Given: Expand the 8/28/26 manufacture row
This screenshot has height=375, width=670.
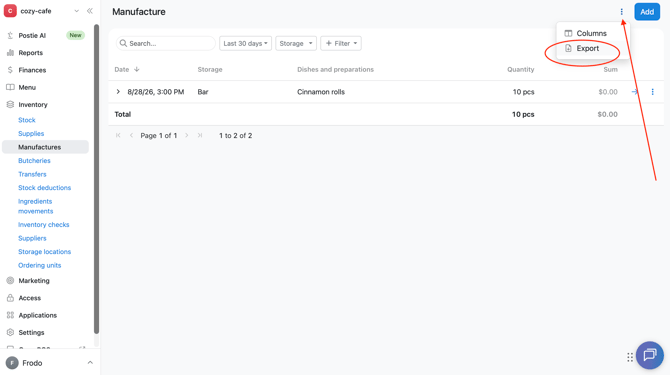Looking at the screenshot, I should [x=118, y=92].
